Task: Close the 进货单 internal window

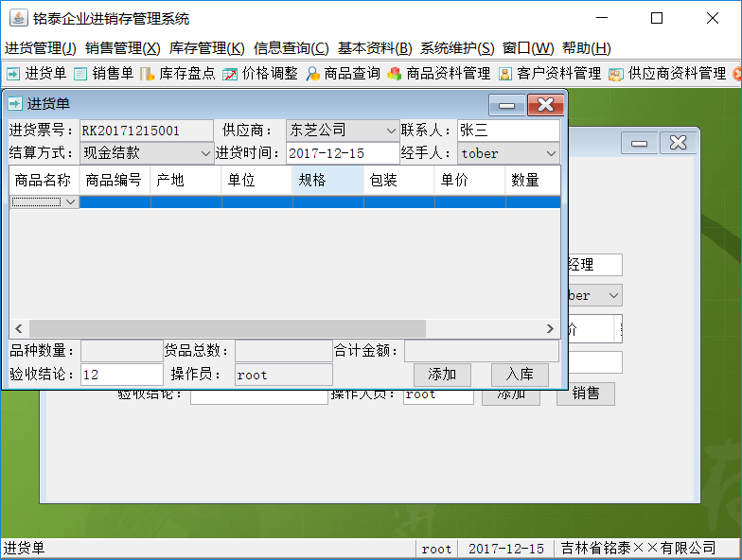Action: click(545, 105)
